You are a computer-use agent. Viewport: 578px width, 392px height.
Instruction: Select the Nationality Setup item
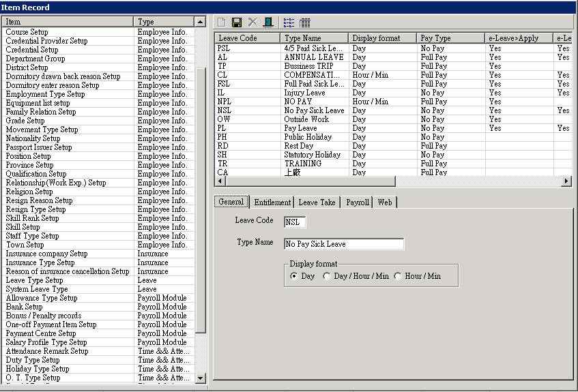pyautogui.click(x=98, y=138)
